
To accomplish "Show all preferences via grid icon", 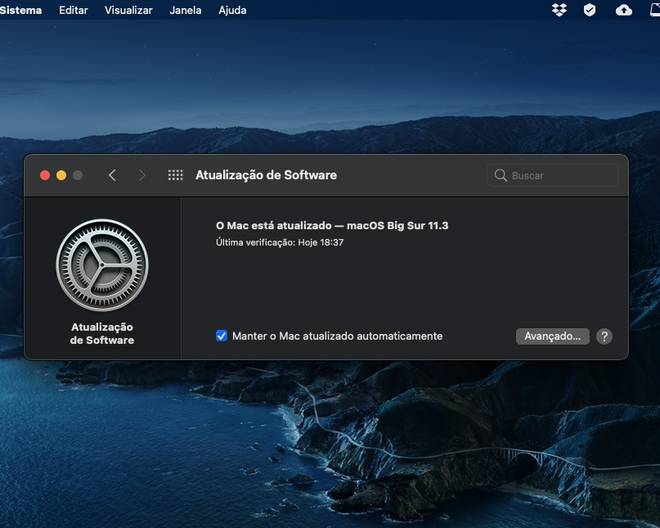I will (x=176, y=175).
